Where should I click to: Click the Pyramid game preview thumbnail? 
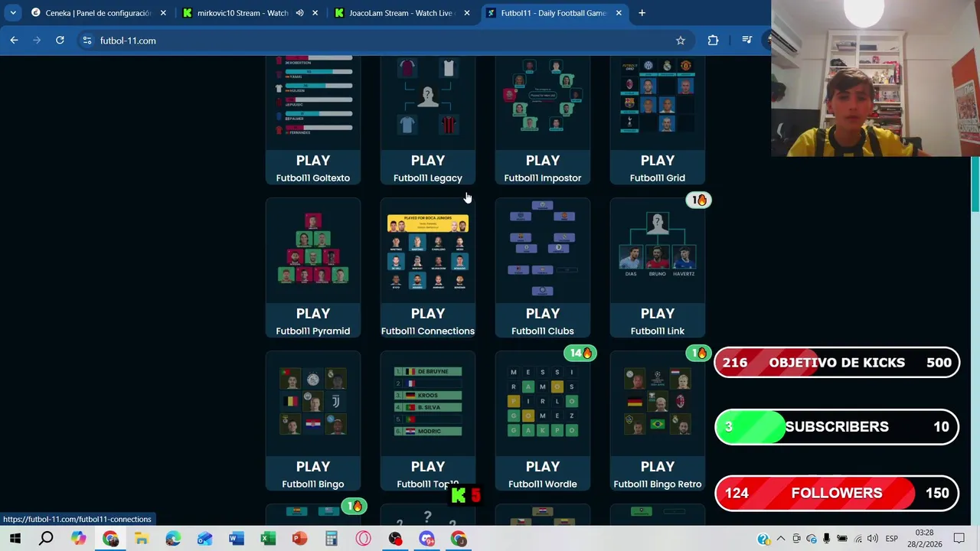tap(313, 249)
